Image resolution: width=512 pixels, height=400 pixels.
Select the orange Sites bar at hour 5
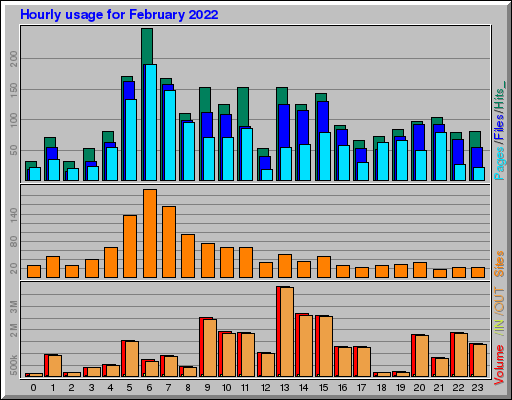tap(130, 246)
